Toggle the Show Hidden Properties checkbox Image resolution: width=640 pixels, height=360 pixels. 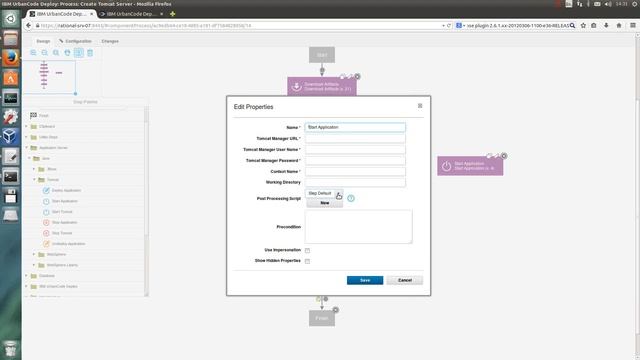pyautogui.click(x=307, y=261)
